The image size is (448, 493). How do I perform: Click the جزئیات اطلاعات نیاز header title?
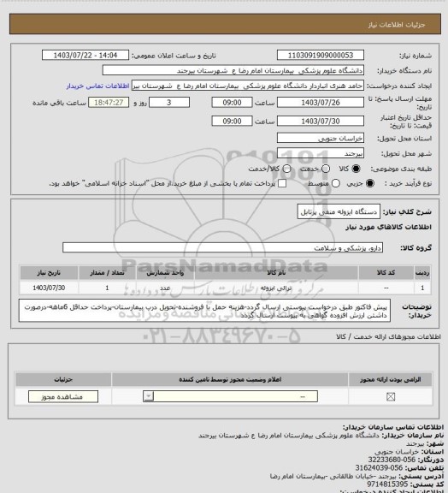pos(397,25)
